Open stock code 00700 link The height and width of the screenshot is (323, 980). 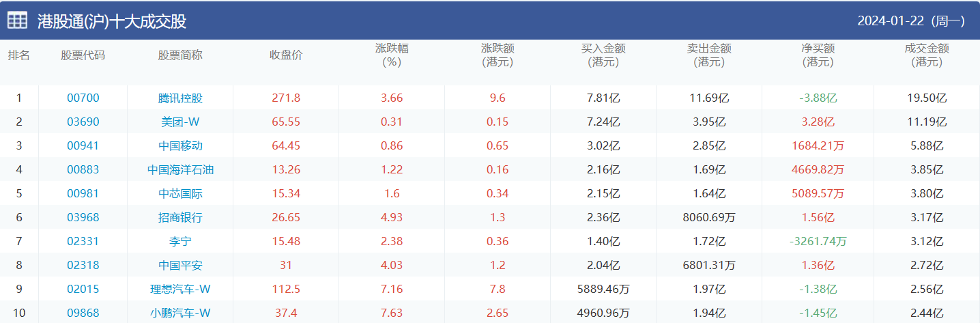point(83,98)
